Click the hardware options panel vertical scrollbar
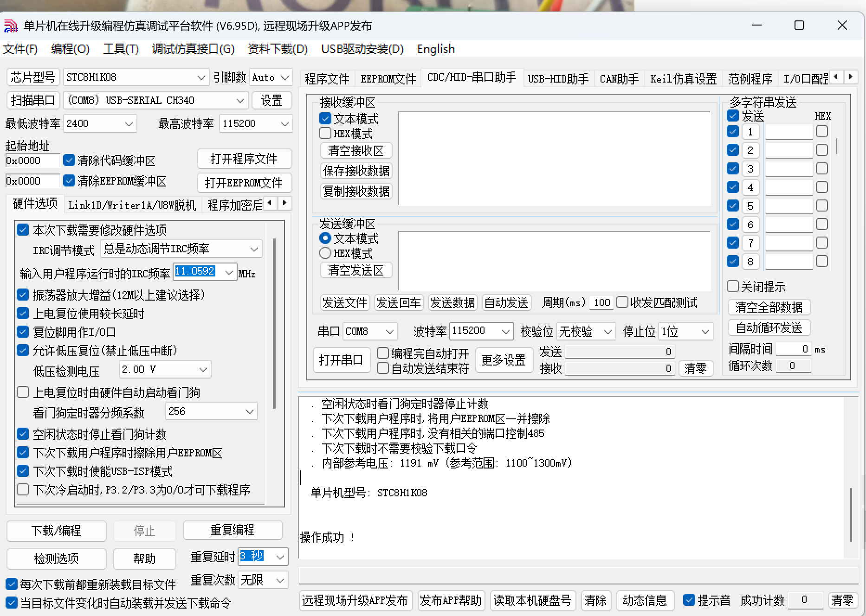The height and width of the screenshot is (616, 866). (x=274, y=325)
